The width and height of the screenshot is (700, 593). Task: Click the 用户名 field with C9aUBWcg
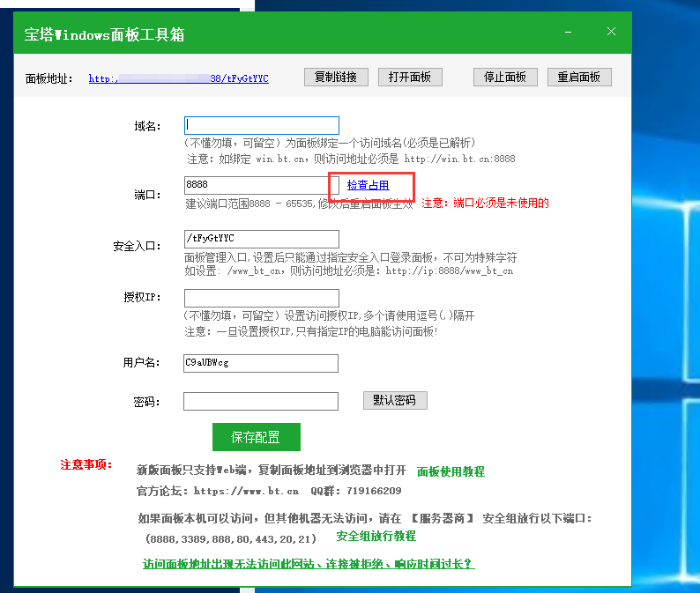(x=261, y=363)
